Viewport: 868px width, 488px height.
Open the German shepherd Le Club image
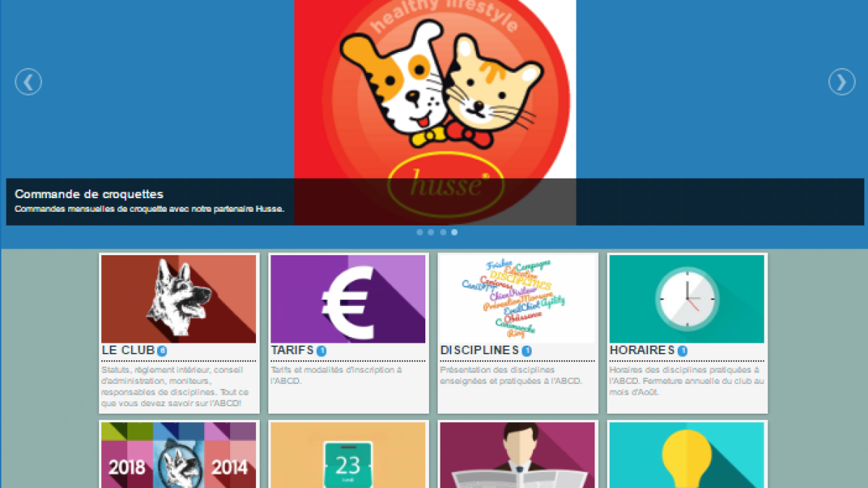coord(179,299)
